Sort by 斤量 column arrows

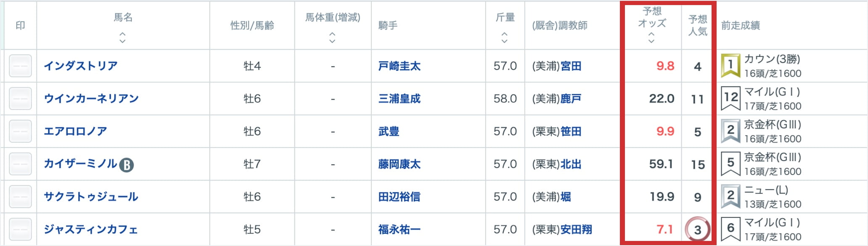505,37
